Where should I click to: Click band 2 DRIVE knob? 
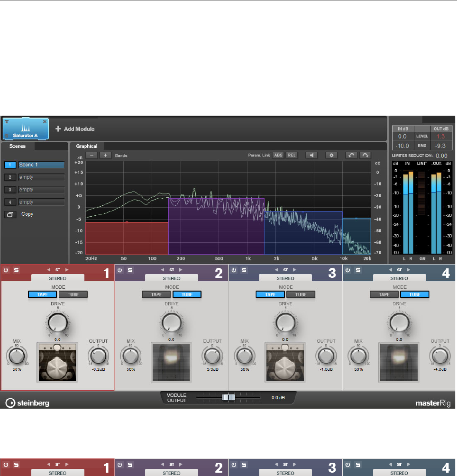tap(172, 323)
